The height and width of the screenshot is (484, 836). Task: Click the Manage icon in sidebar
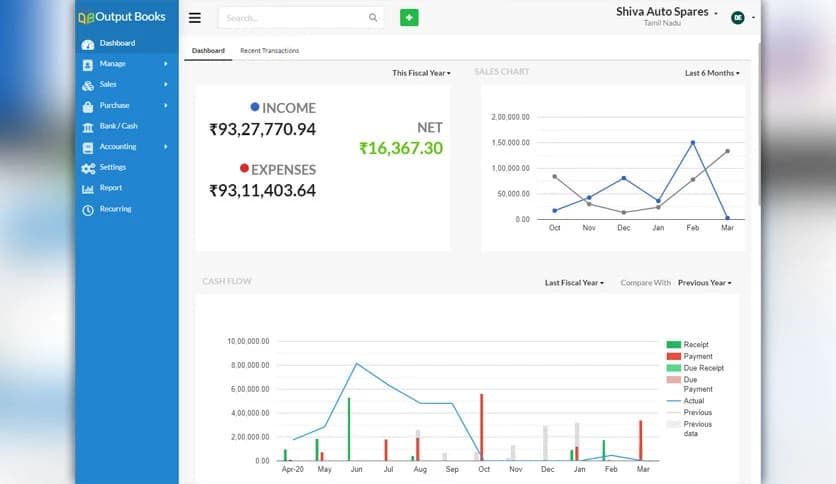pos(88,64)
